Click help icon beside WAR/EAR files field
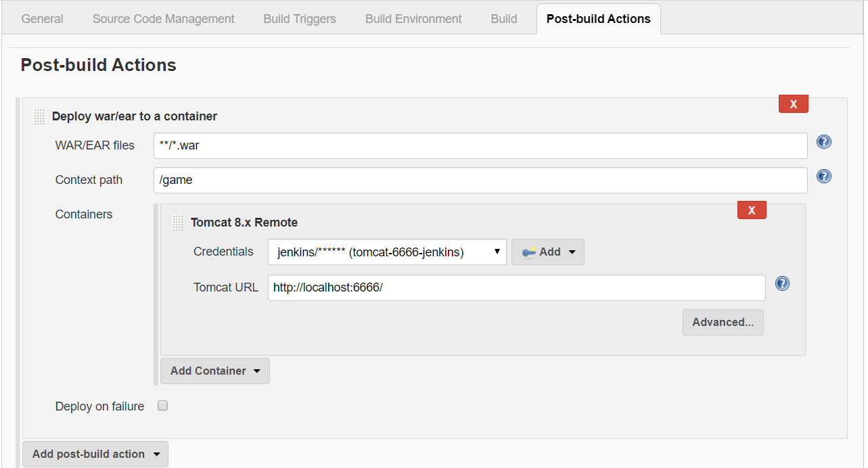The image size is (868, 468). [823, 142]
